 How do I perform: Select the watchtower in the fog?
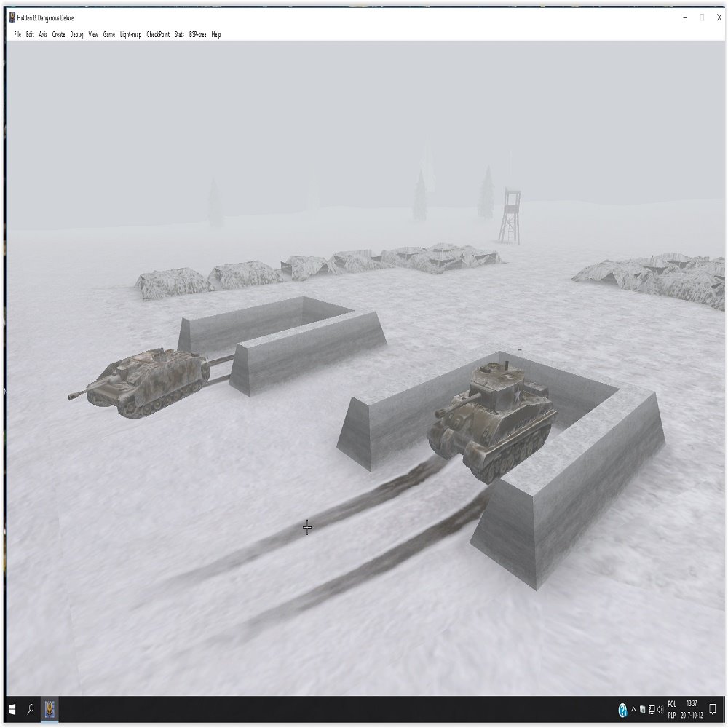pos(510,216)
